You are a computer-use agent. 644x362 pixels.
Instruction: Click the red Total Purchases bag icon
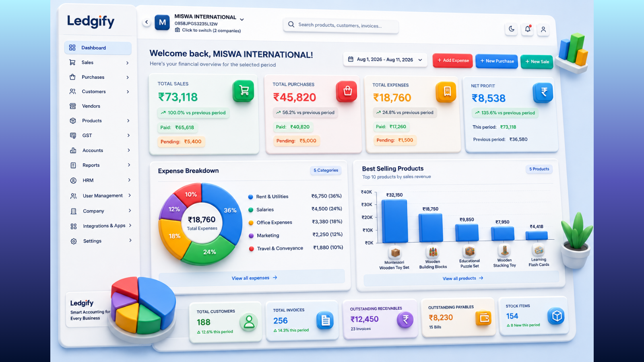(x=347, y=91)
